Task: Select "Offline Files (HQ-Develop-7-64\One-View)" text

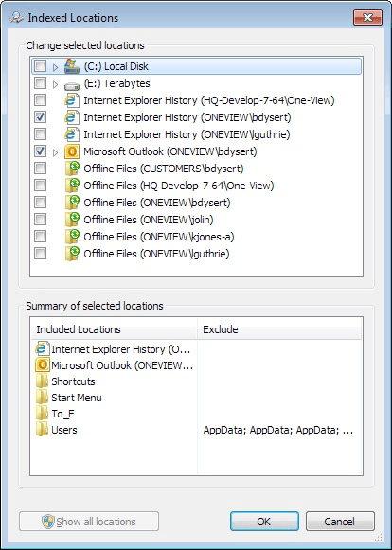Action: click(x=179, y=186)
